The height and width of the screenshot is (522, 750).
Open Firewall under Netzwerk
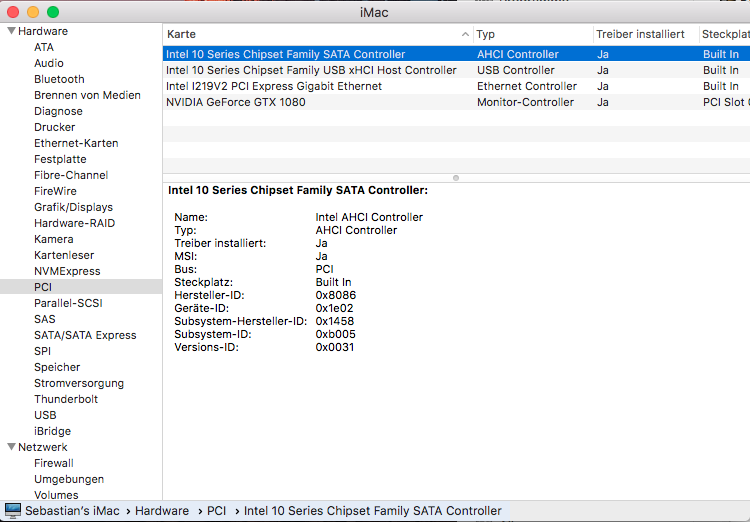(x=54, y=463)
